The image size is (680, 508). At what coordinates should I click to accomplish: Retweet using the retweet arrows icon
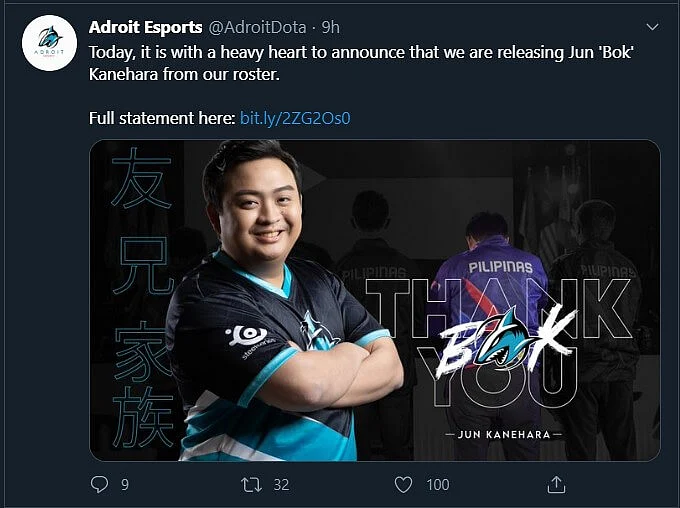[x=252, y=485]
